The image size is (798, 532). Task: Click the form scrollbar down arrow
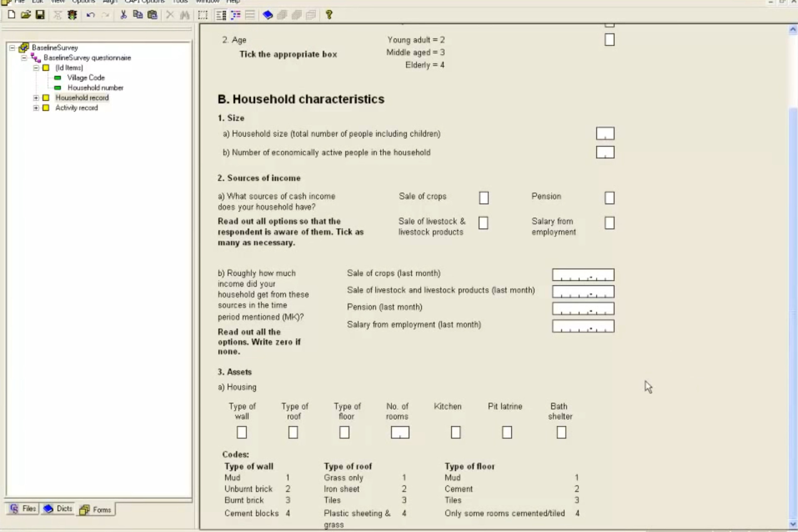click(793, 524)
